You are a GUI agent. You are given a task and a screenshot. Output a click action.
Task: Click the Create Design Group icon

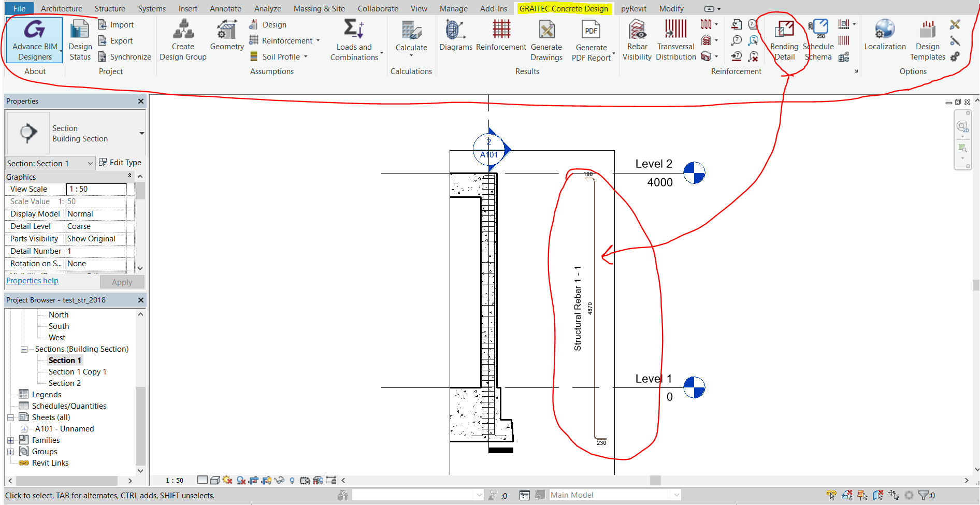pyautogui.click(x=183, y=30)
